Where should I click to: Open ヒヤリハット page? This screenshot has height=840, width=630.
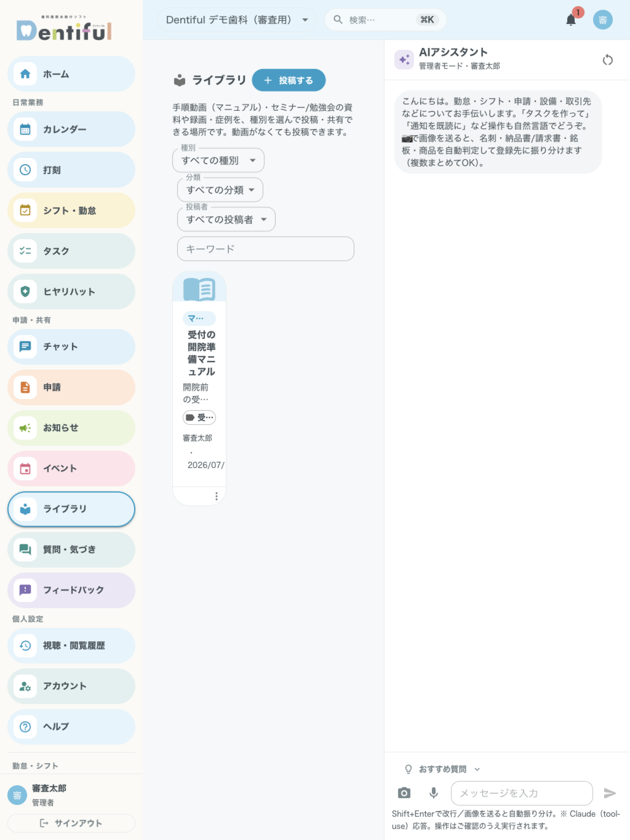tap(71, 292)
